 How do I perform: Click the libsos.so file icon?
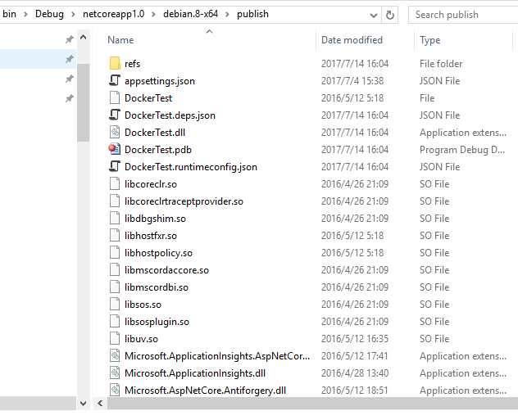pyautogui.click(x=115, y=304)
